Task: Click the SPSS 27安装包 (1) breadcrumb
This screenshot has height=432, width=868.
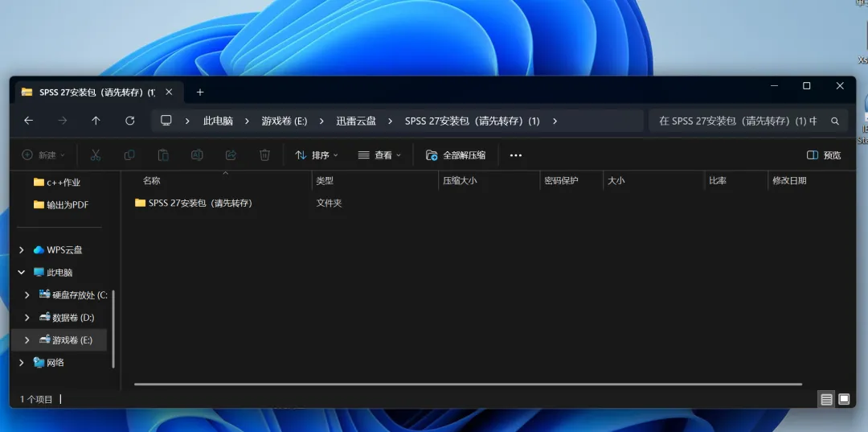Action: [473, 121]
